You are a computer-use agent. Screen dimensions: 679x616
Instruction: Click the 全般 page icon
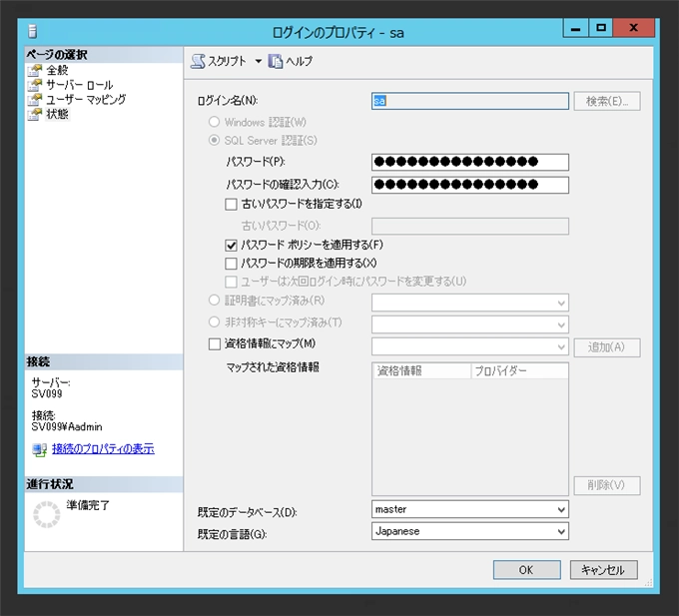point(35,70)
